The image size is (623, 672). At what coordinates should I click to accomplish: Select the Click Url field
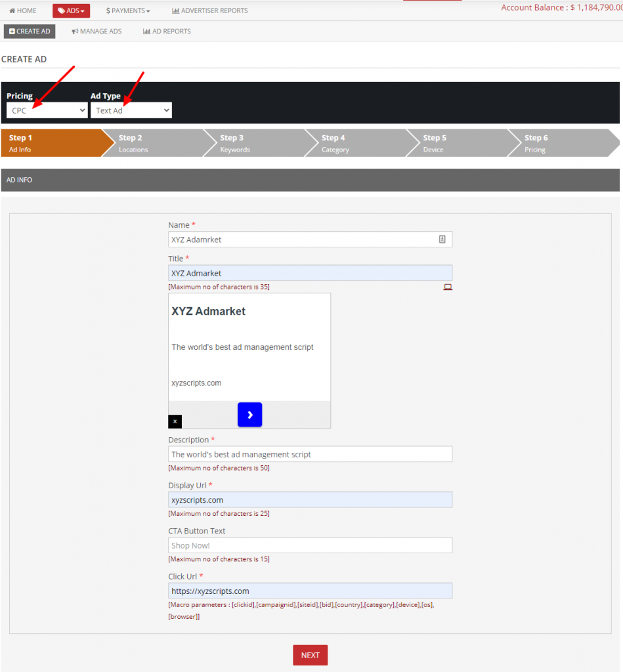click(x=310, y=591)
